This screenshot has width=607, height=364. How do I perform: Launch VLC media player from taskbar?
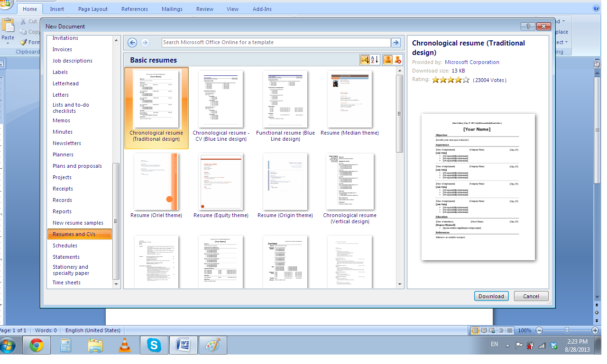tap(125, 346)
